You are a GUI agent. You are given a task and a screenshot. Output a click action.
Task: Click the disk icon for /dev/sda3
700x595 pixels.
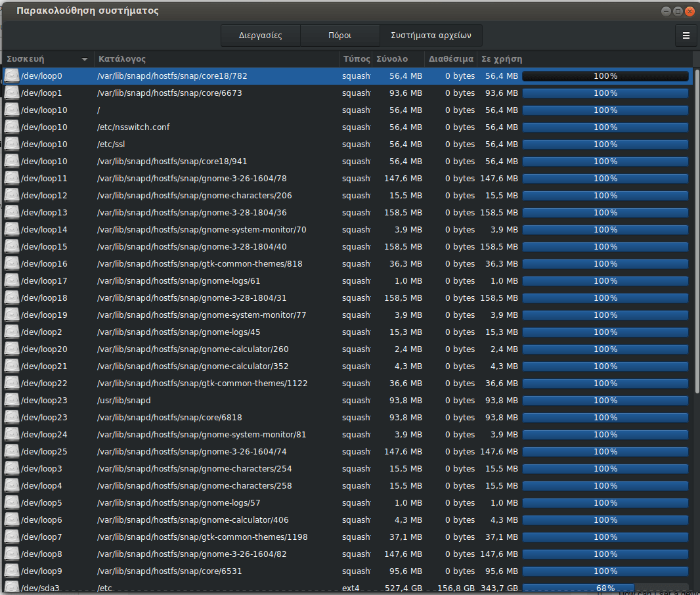point(12,587)
